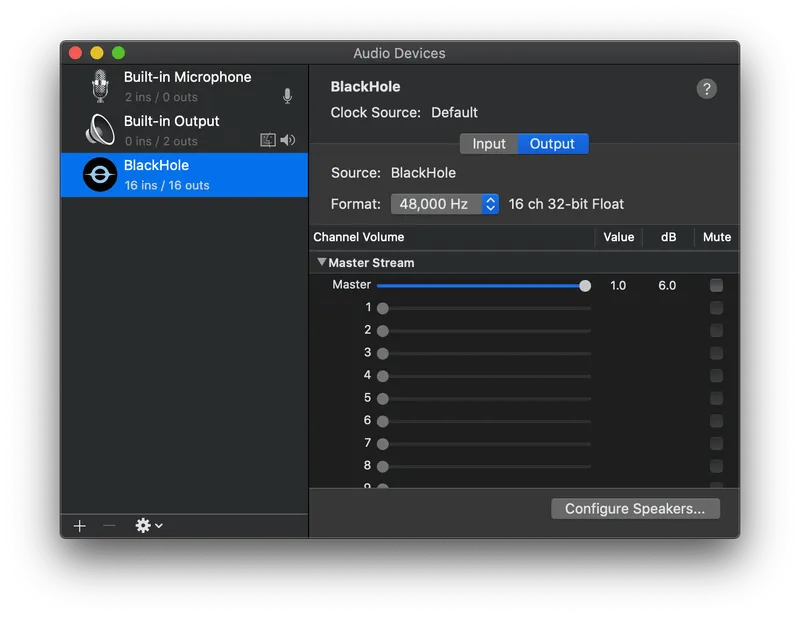Click the channel 5 volume slider
The width and height of the screenshot is (800, 618).
484,399
